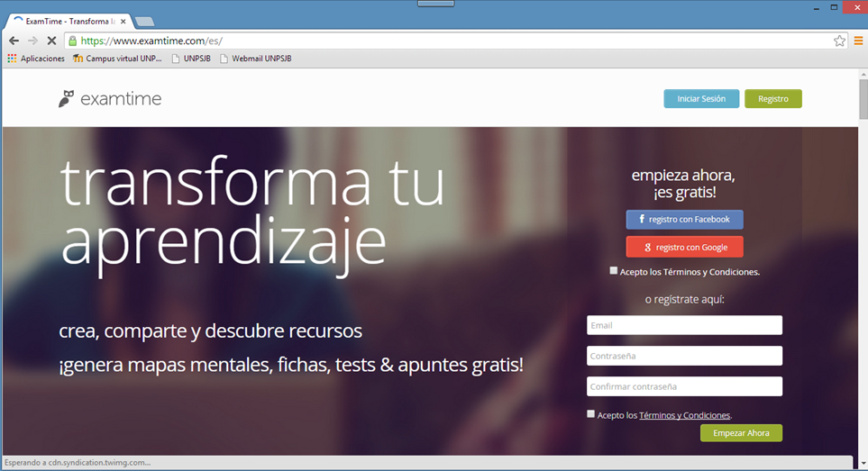Stop page loading with X button
The image size is (868, 471).
click(51, 41)
